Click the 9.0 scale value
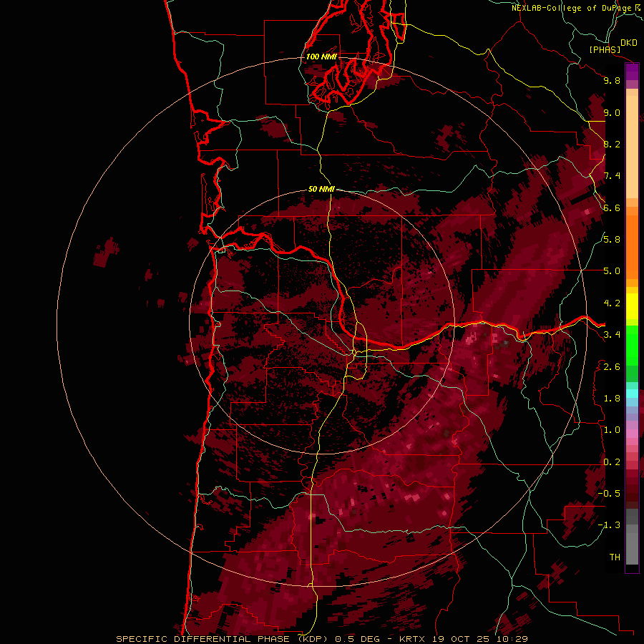The image size is (644, 644). 612,112
